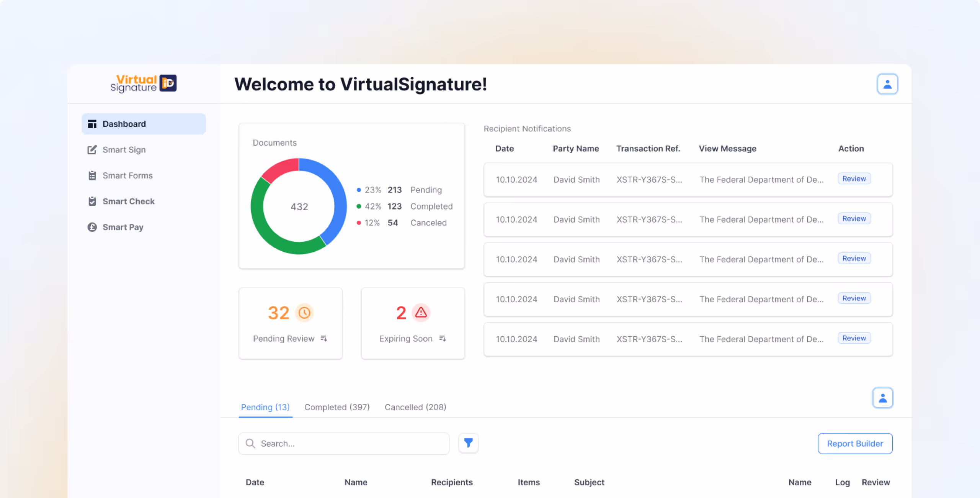Open the Smart Pay section
This screenshot has height=498, width=980.
(x=122, y=227)
